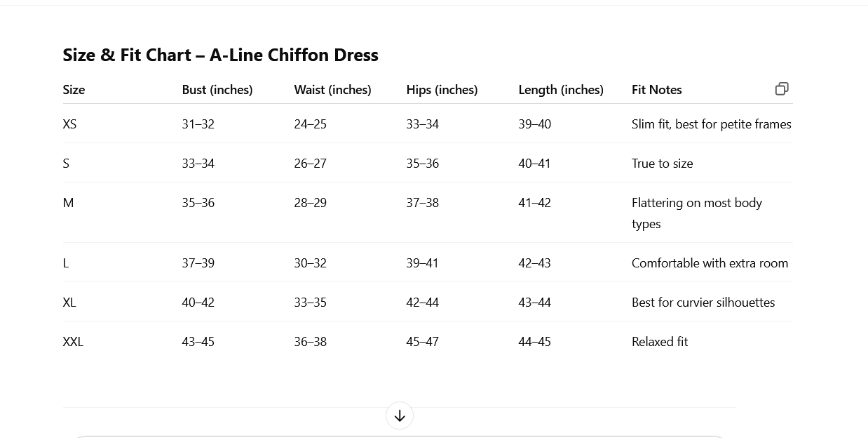Viewport: 868px width, 438px height.
Task: Select the Fit Notes column header
Action: [x=656, y=90]
